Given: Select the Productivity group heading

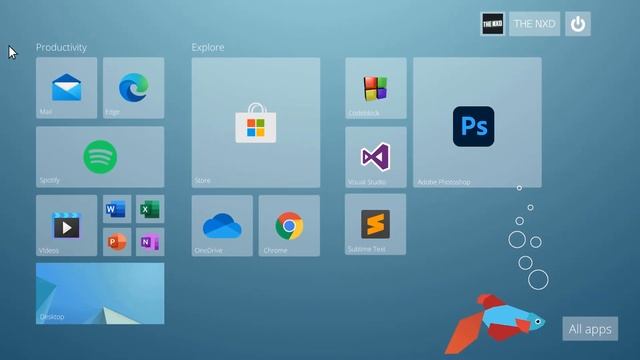Looking at the screenshot, I should coord(61,47).
